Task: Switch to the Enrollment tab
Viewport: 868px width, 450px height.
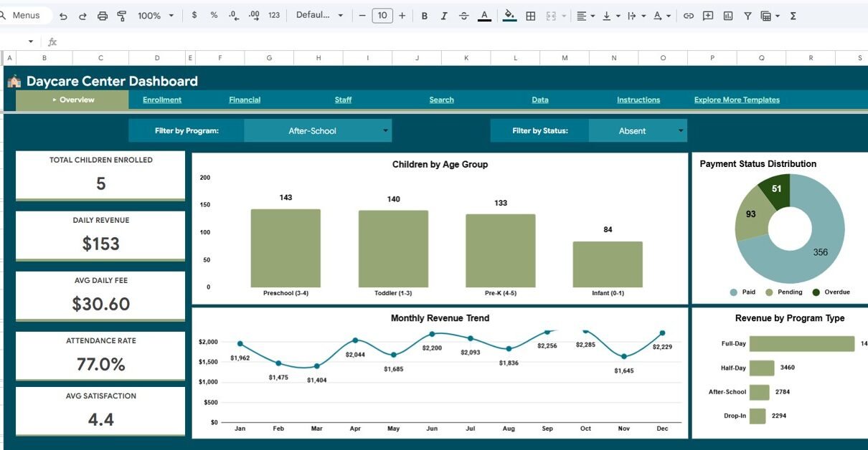Action: tap(162, 100)
